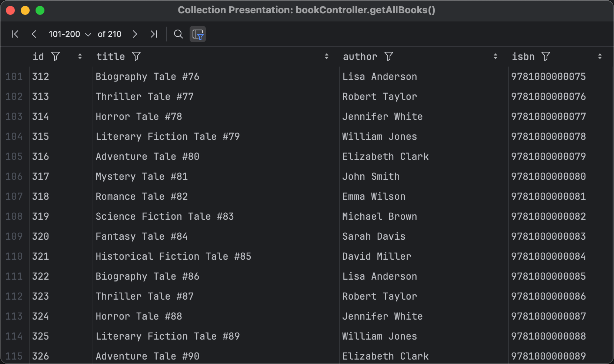614x364 pixels.
Task: Go back one page with the previous-page arrow
Action: pos(34,34)
